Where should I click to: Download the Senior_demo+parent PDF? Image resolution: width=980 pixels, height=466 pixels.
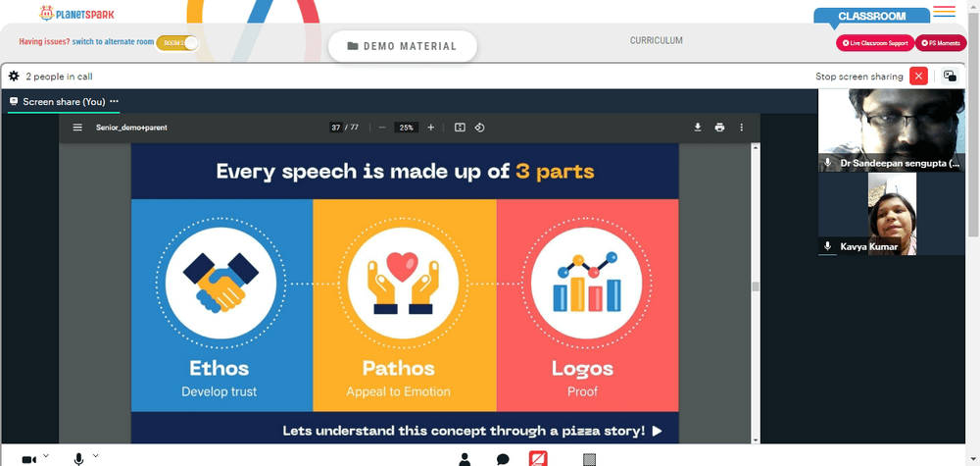(698, 127)
